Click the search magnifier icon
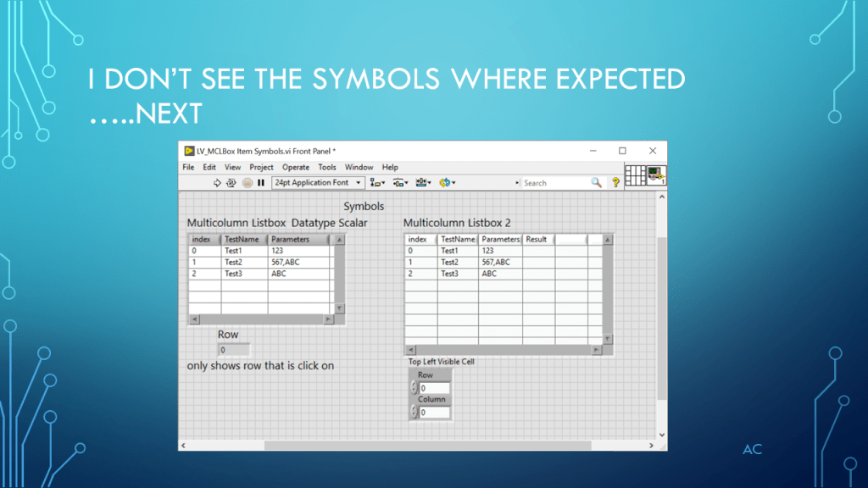The image size is (868, 488). click(596, 182)
